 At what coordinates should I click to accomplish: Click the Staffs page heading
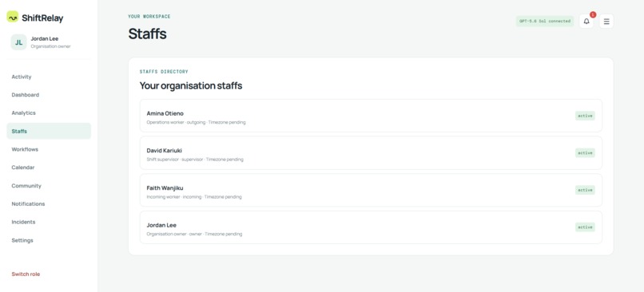tap(147, 34)
